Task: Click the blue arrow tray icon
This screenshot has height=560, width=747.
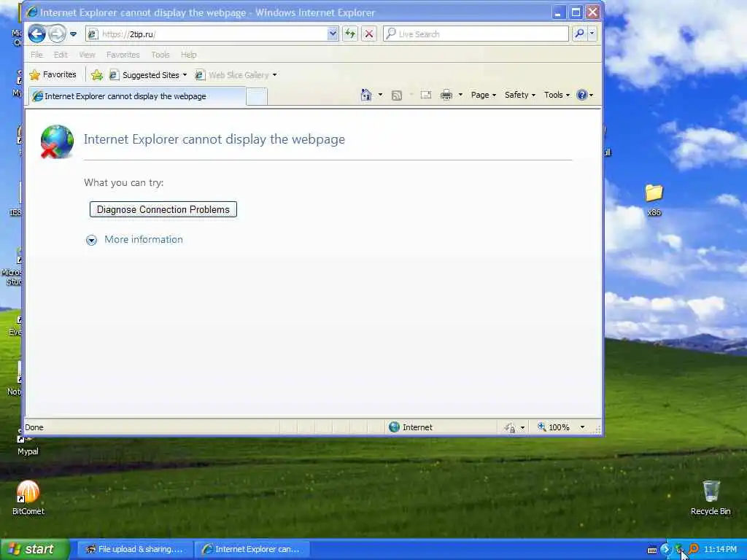Action: [665, 549]
